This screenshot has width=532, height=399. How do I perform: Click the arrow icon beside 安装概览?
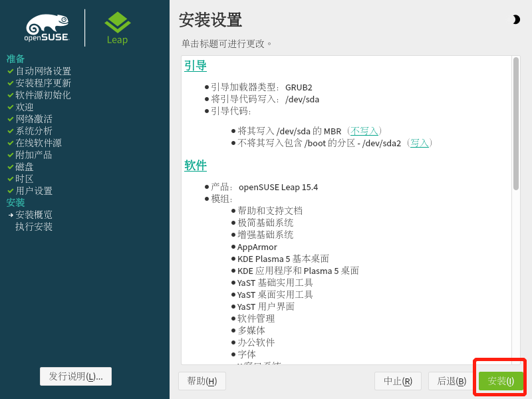[11, 215]
